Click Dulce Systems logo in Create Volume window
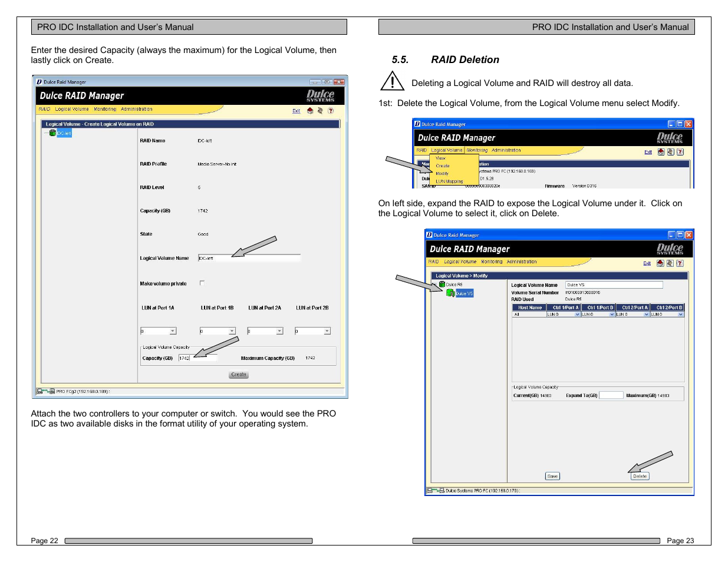The image size is (728, 562). click(320, 95)
